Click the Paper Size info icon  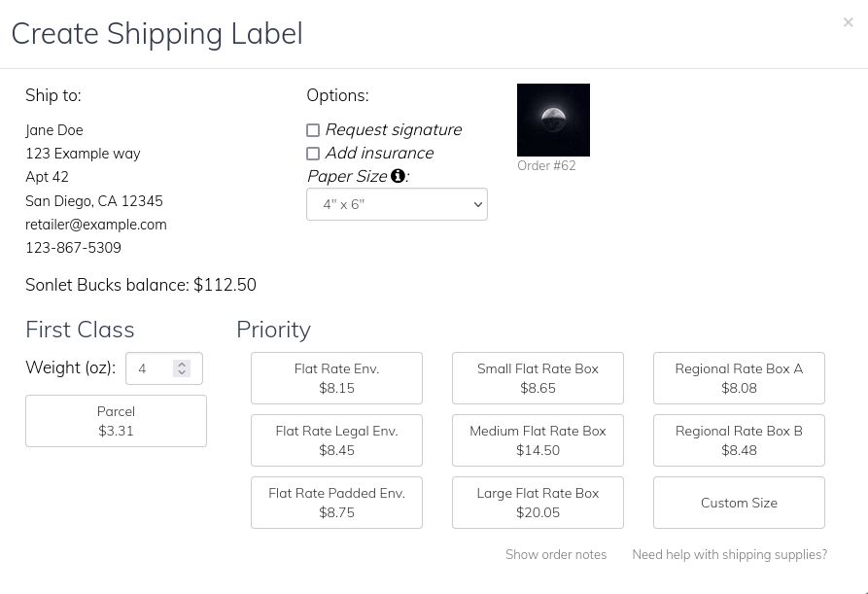[398, 176]
